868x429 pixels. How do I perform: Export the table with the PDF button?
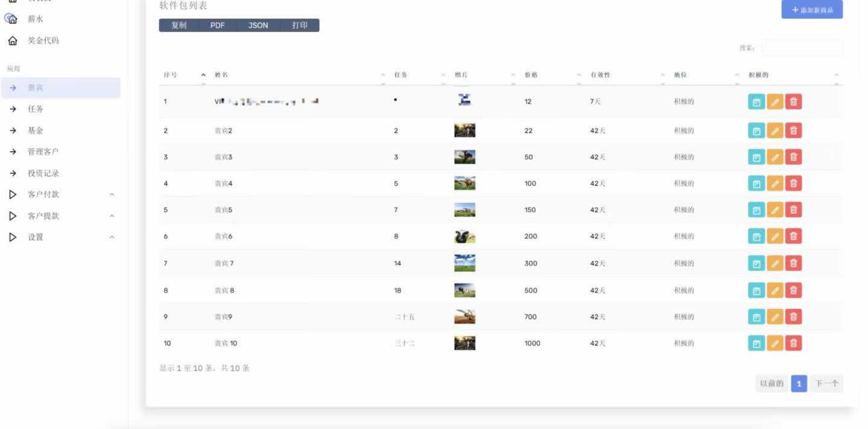tap(218, 25)
